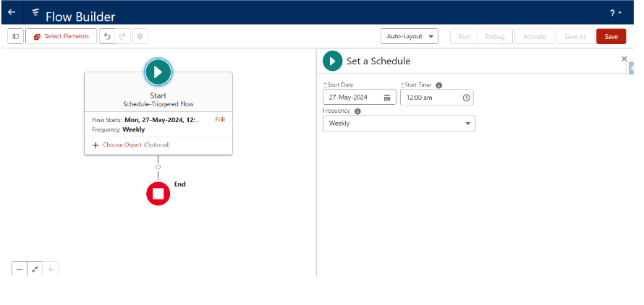The width and height of the screenshot is (644, 305).
Task: Go back using the header arrow
Action: (12, 12)
